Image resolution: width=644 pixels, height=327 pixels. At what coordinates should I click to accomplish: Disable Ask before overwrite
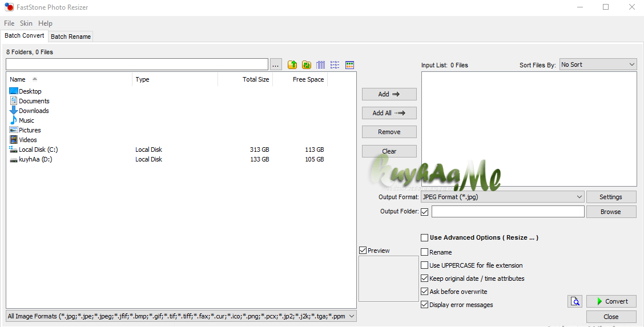point(425,292)
